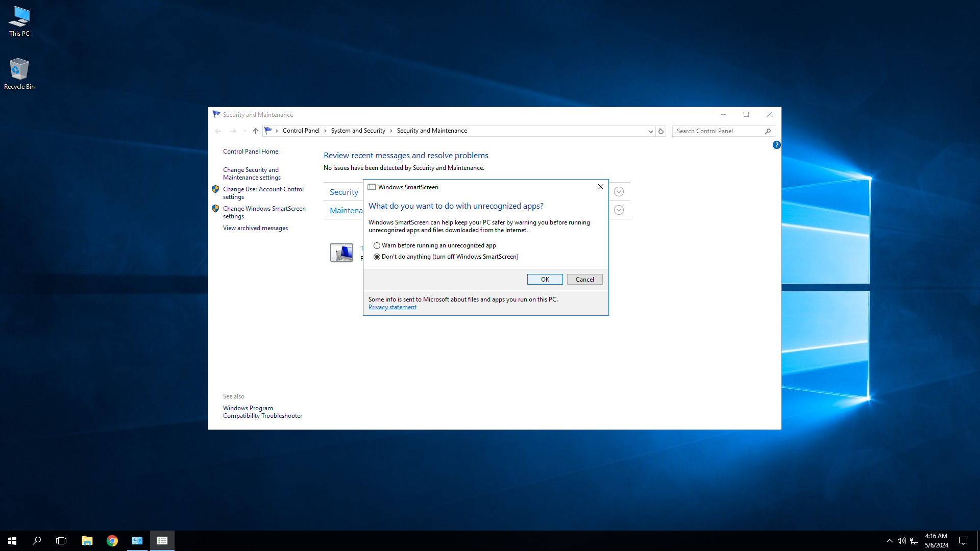Open This PC desktop icon
This screenshot has height=551, width=980.
pyautogui.click(x=19, y=21)
